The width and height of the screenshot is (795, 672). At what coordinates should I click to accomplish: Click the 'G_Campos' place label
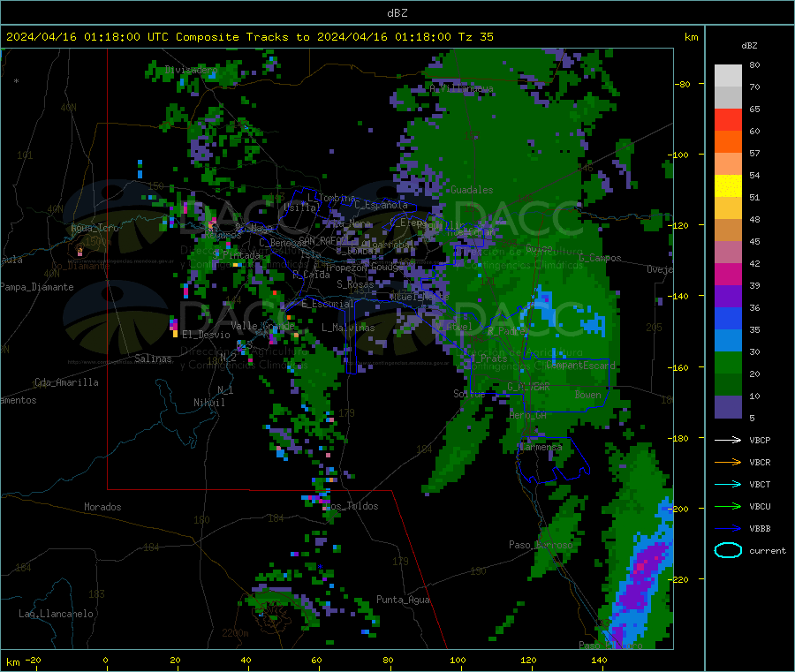click(600, 258)
